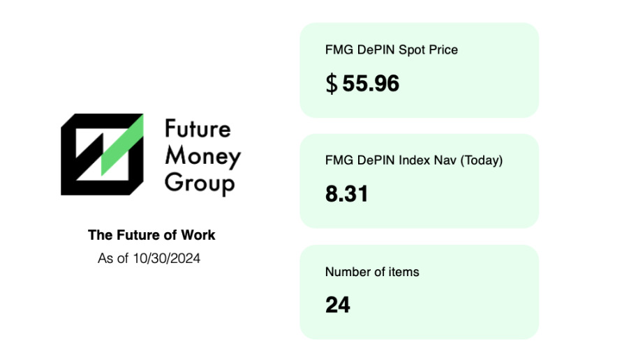Click the 24 items count value

(338, 305)
